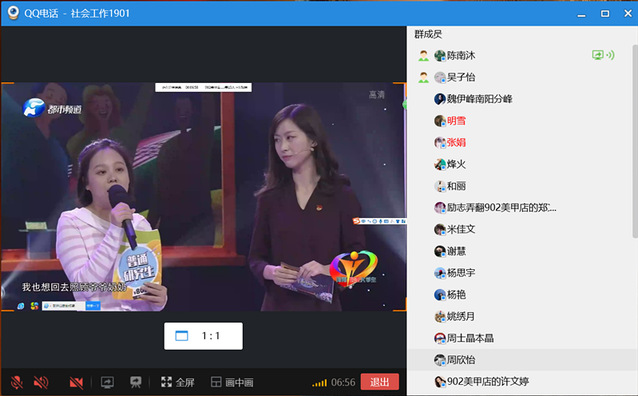Viewport: 638px width, 396px height.
Task: Click 陈南沐's screen sharing status icon
Action: tap(603, 55)
